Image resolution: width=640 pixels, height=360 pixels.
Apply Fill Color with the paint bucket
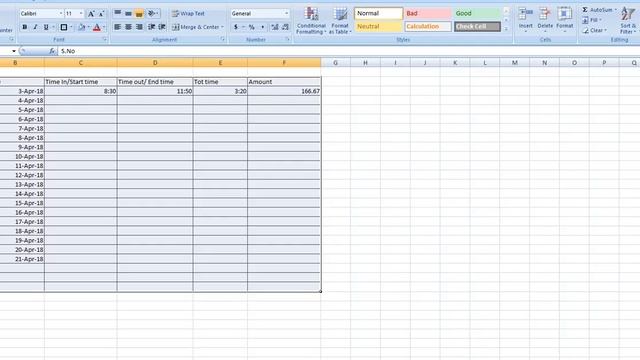point(81,27)
